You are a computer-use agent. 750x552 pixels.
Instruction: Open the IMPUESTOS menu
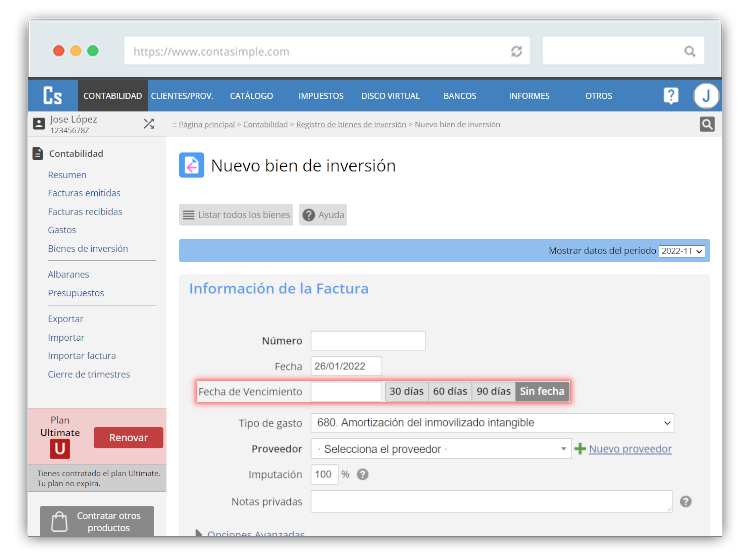coord(321,96)
